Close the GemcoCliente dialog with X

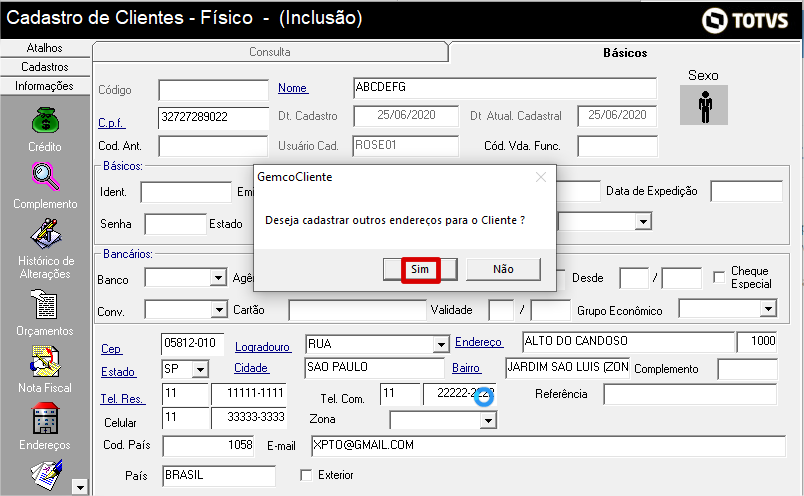pyautogui.click(x=540, y=177)
